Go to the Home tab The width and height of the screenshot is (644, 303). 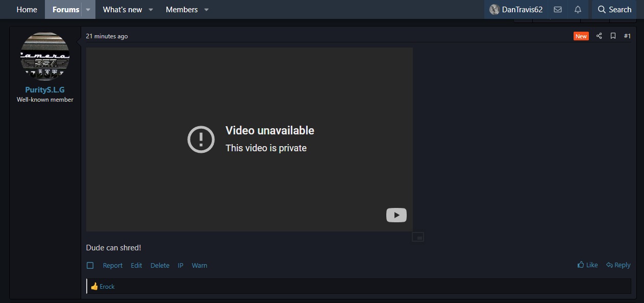pyautogui.click(x=27, y=10)
